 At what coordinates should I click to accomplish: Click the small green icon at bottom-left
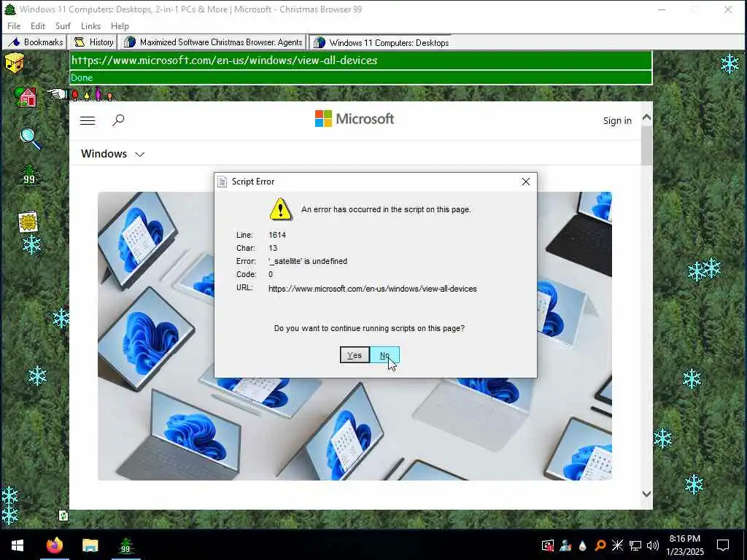point(63,516)
